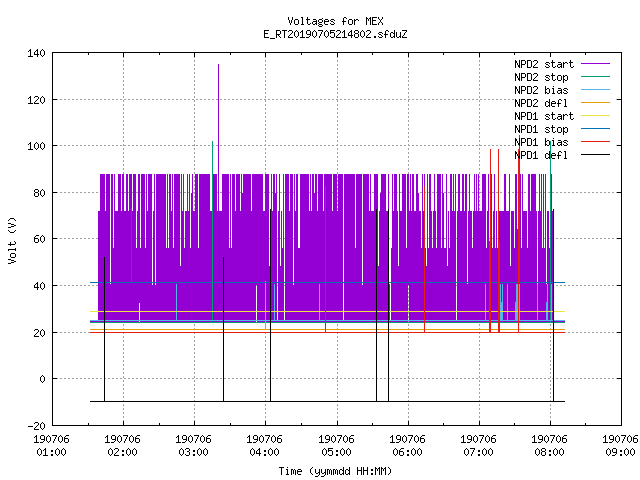This screenshot has width=640, height=480.
Task: Click the chart title 'Voltages for MEX'
Action: point(335,21)
